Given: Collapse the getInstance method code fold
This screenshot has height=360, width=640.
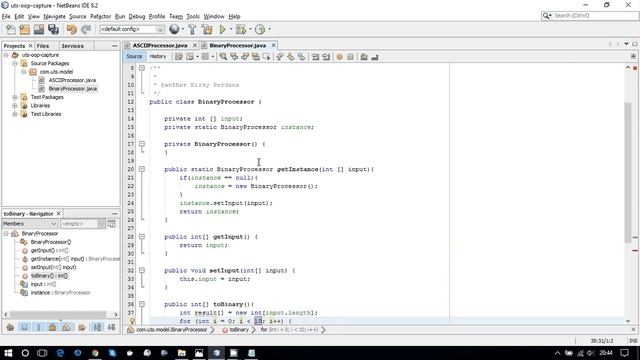Looking at the screenshot, I should (x=142, y=169).
